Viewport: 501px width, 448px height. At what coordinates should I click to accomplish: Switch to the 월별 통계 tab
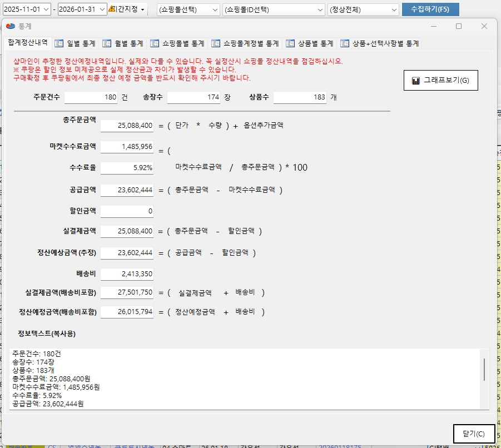pyautogui.click(x=123, y=43)
